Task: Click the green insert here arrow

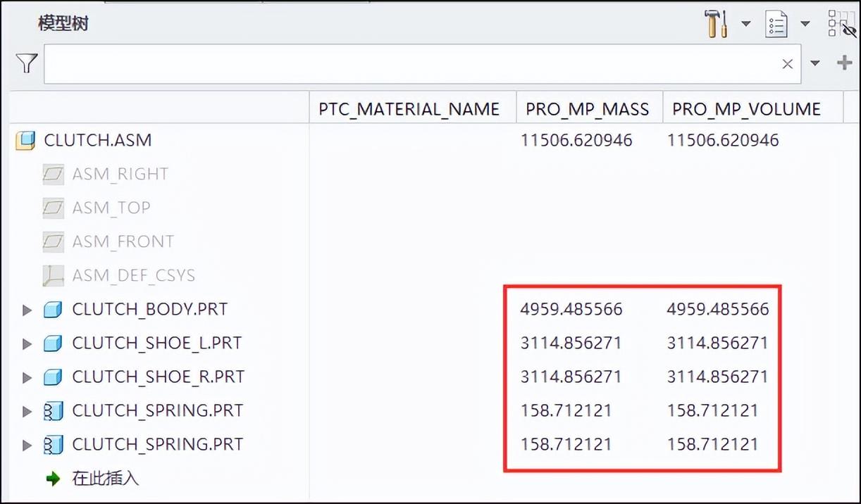Action: (x=53, y=479)
